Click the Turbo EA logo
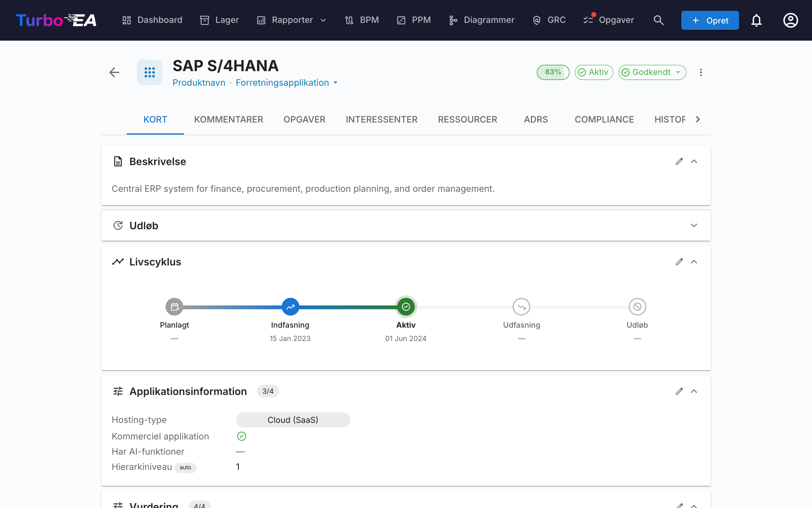 click(x=56, y=20)
